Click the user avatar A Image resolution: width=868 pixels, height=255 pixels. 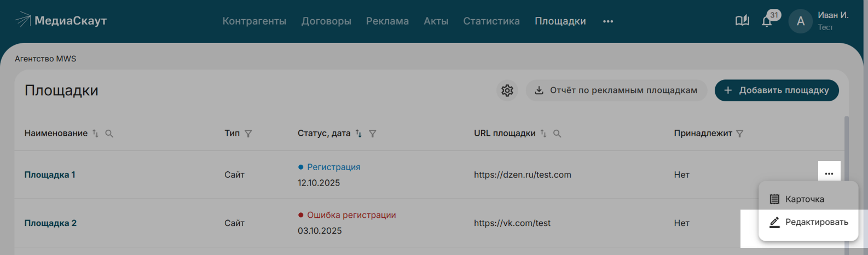point(800,21)
